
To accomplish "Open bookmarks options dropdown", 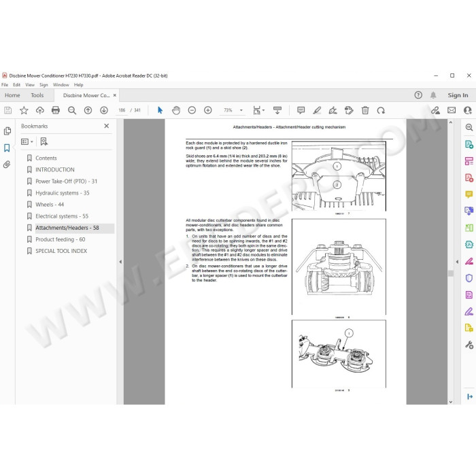I will tap(27, 141).
